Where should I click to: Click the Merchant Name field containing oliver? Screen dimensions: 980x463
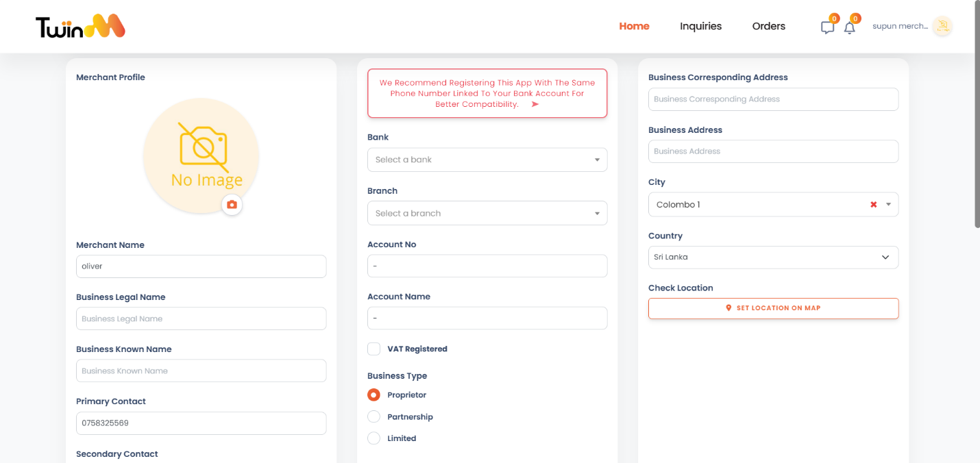tap(201, 266)
